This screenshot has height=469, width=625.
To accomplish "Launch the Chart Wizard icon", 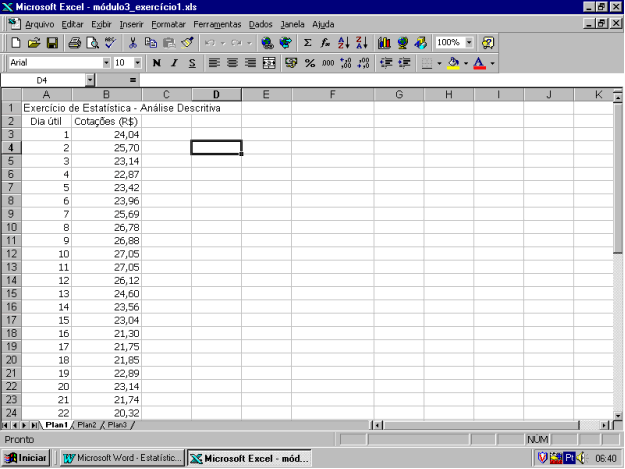I will 384,43.
